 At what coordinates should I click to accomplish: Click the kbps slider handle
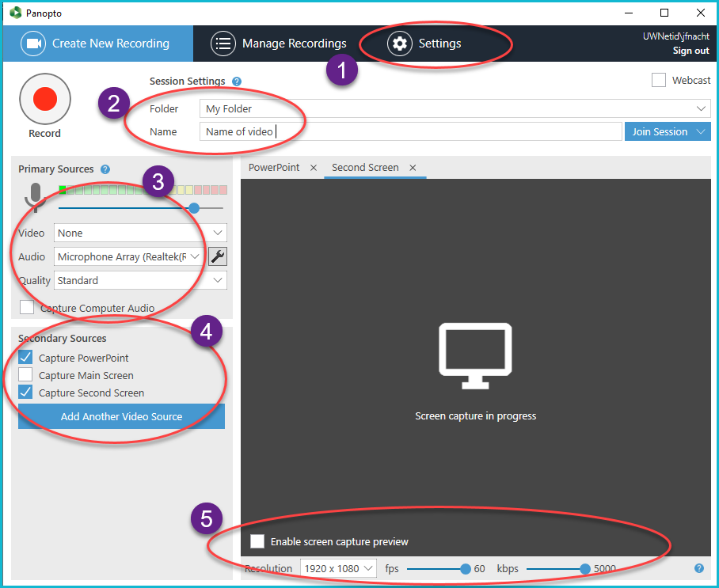pyautogui.click(x=584, y=569)
